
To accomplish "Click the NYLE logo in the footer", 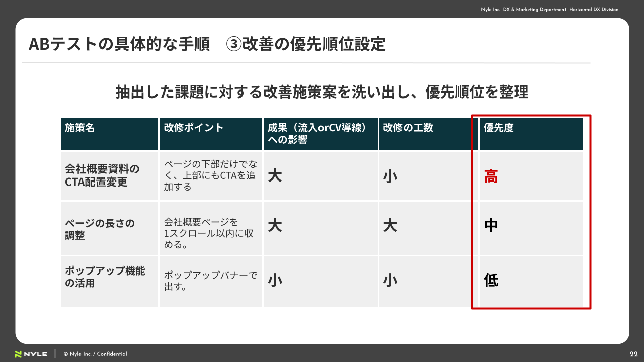I will click(31, 354).
